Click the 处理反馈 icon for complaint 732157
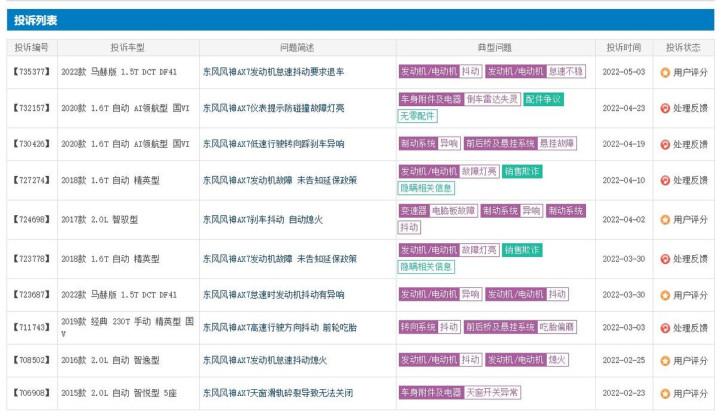 click(665, 109)
